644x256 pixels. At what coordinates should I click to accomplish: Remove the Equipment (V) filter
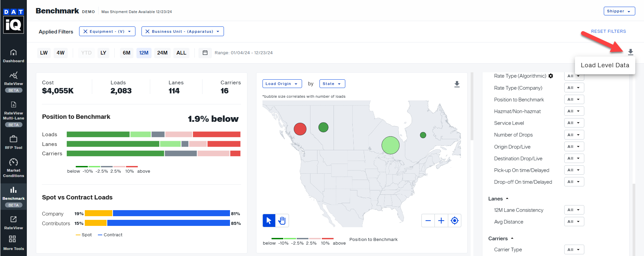(x=85, y=31)
